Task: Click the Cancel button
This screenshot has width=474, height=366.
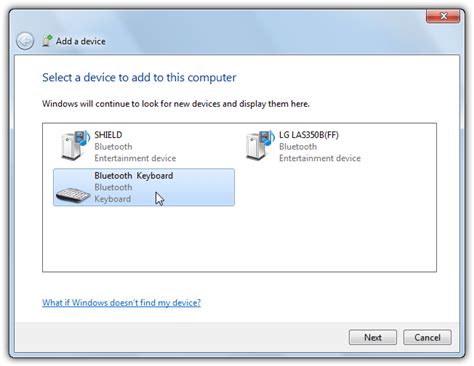Action: pos(427,337)
